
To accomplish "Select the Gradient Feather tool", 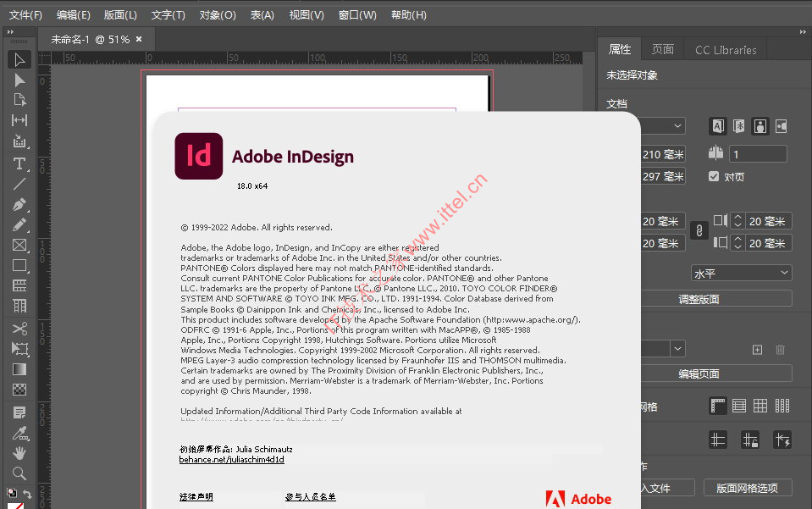I will tap(19, 390).
